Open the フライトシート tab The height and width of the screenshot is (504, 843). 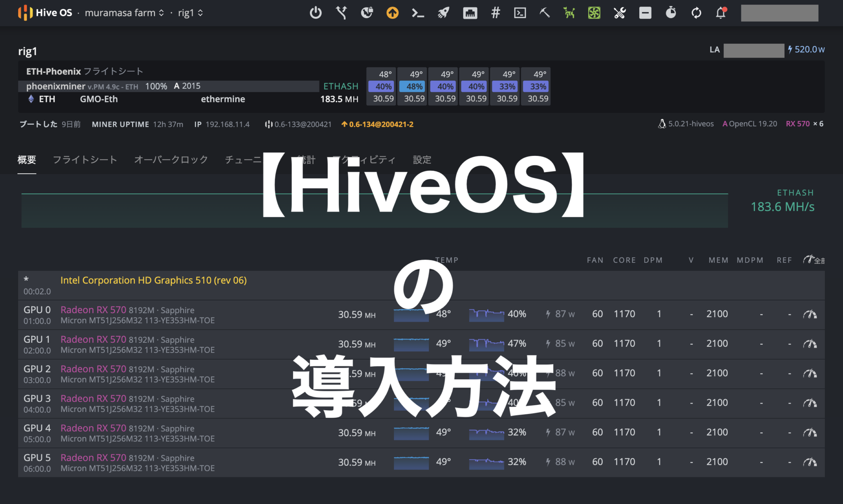pos(84,160)
